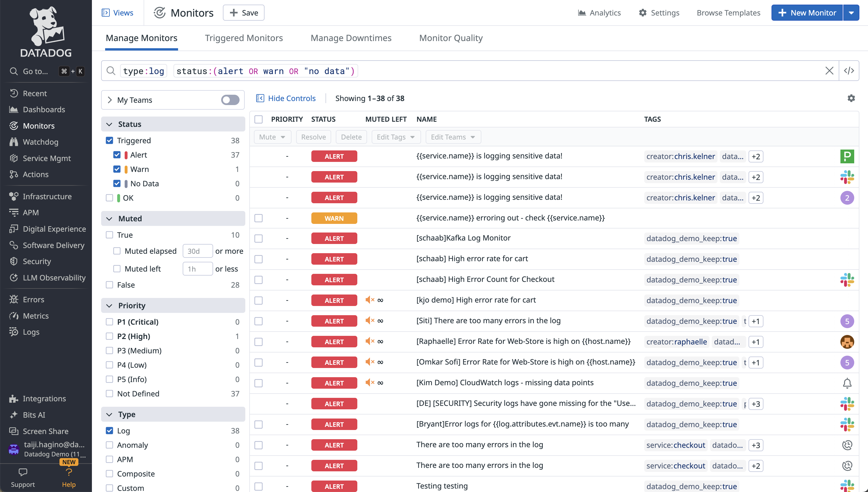Click the Muted elapsed 30d input field
Image resolution: width=868 pixels, height=492 pixels.
pos(197,251)
